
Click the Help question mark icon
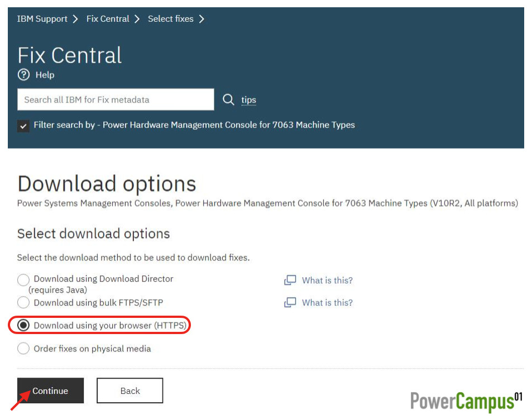tap(24, 75)
